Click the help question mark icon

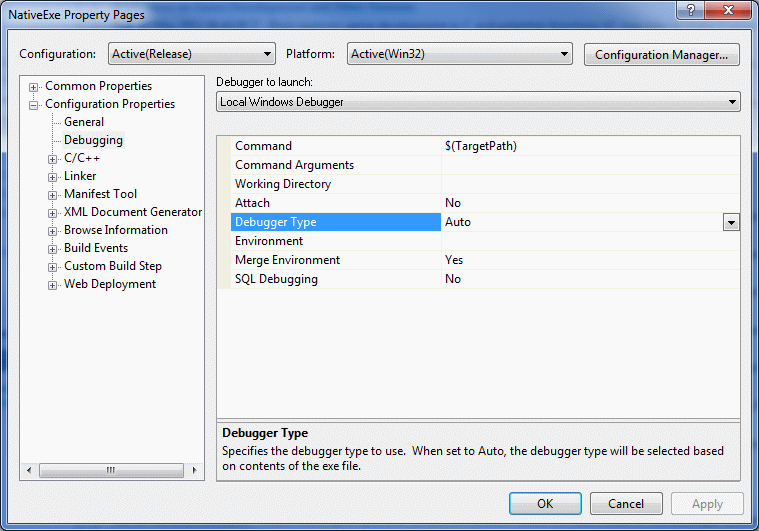(690, 11)
